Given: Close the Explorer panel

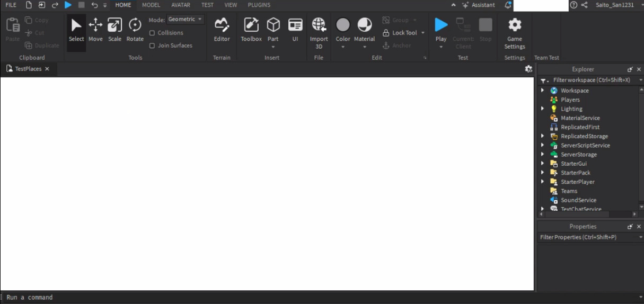Looking at the screenshot, I should 639,69.
